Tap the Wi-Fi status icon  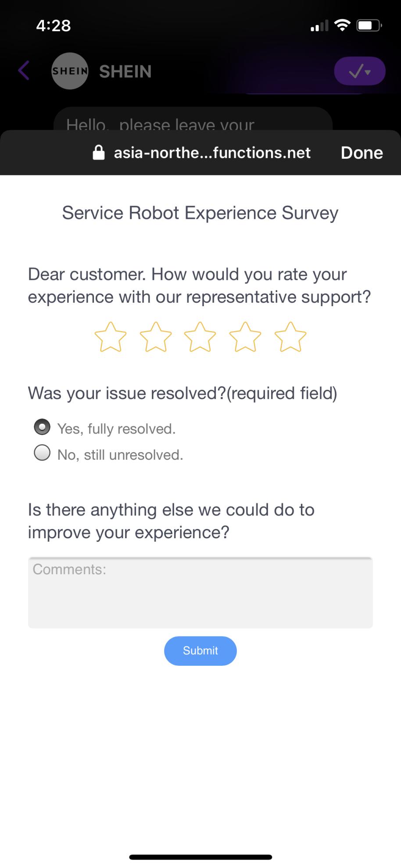[x=342, y=25]
